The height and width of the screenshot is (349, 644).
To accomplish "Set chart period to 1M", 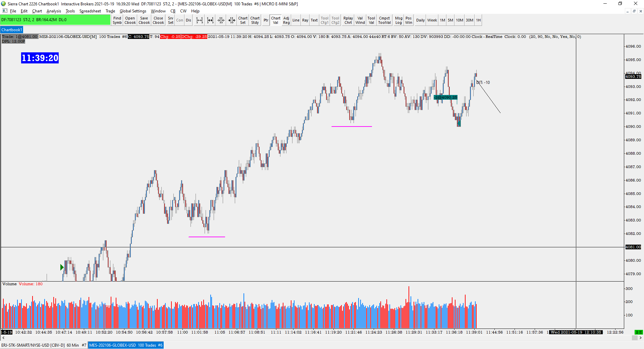I will pos(442,20).
